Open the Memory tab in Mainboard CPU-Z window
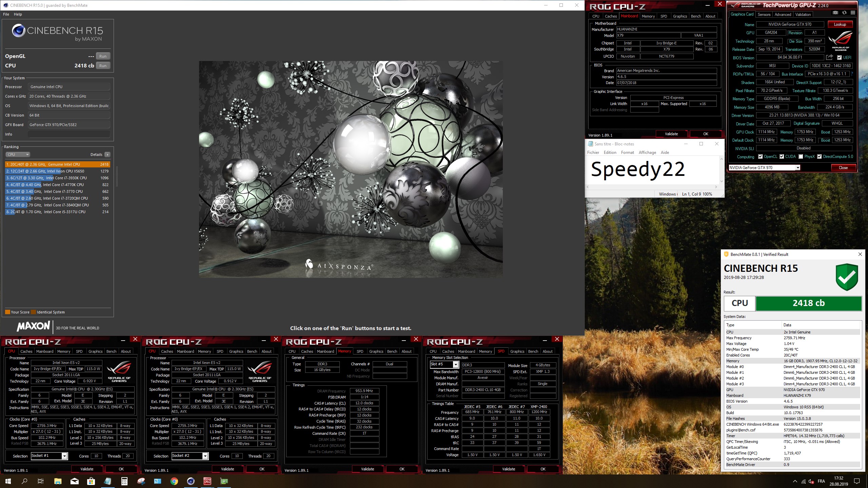This screenshot has width=868, height=488. (648, 16)
